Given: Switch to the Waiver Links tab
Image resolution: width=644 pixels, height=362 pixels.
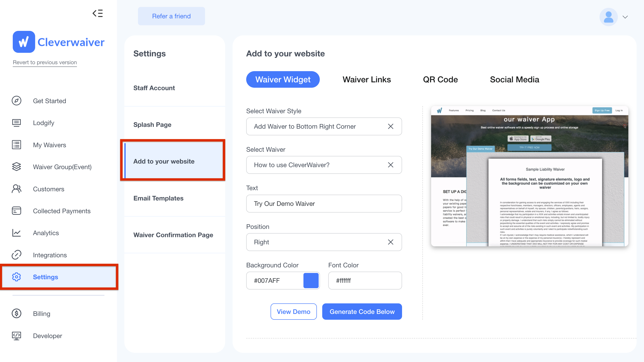Looking at the screenshot, I should tap(366, 80).
